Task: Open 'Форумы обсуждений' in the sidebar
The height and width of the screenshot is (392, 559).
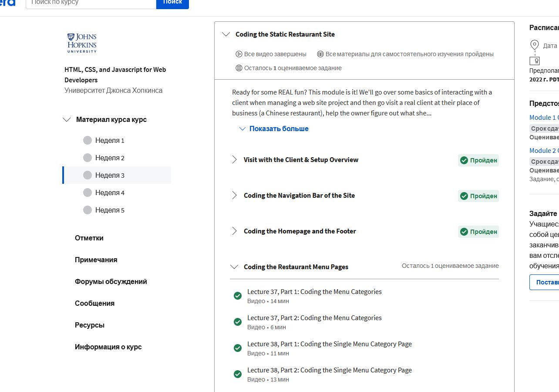Action: [x=111, y=281]
